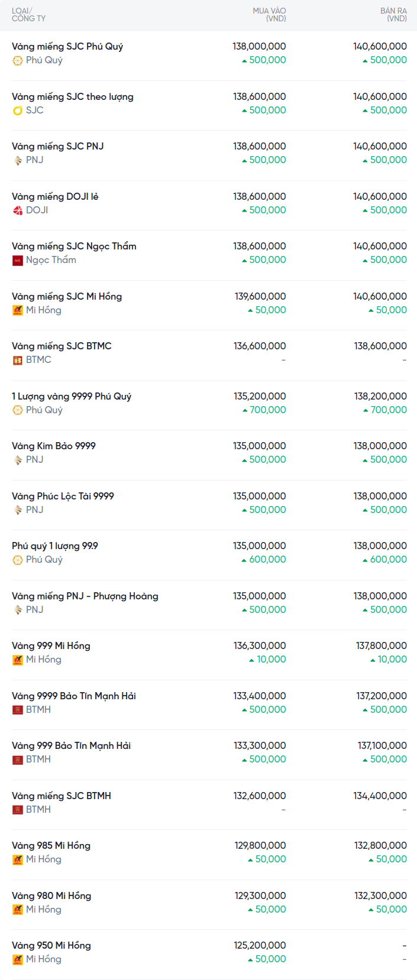Viewport: 417px width, 980px height.
Task: Click the Phú Quý logo under Phú quý 1 lượng 99.9
Action: coord(18,560)
